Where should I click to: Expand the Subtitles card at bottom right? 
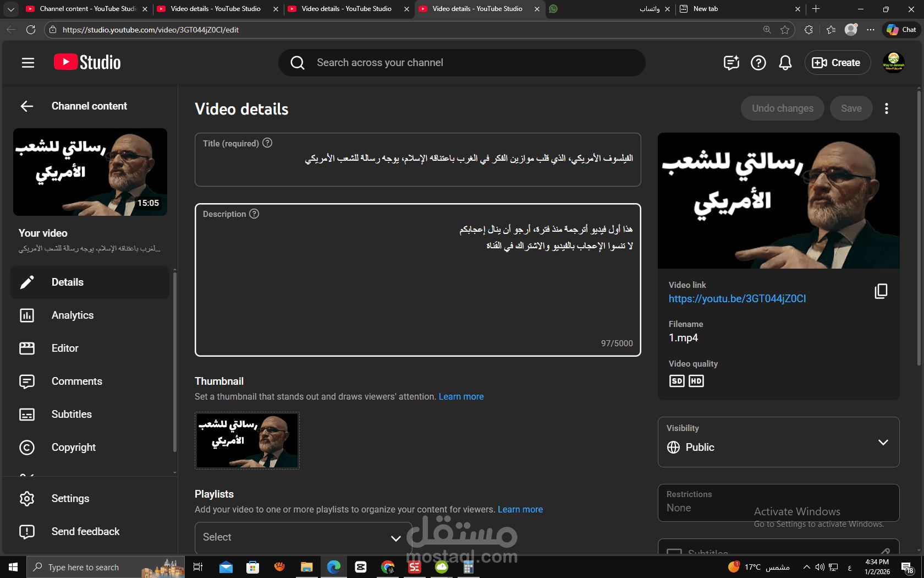coord(886,552)
